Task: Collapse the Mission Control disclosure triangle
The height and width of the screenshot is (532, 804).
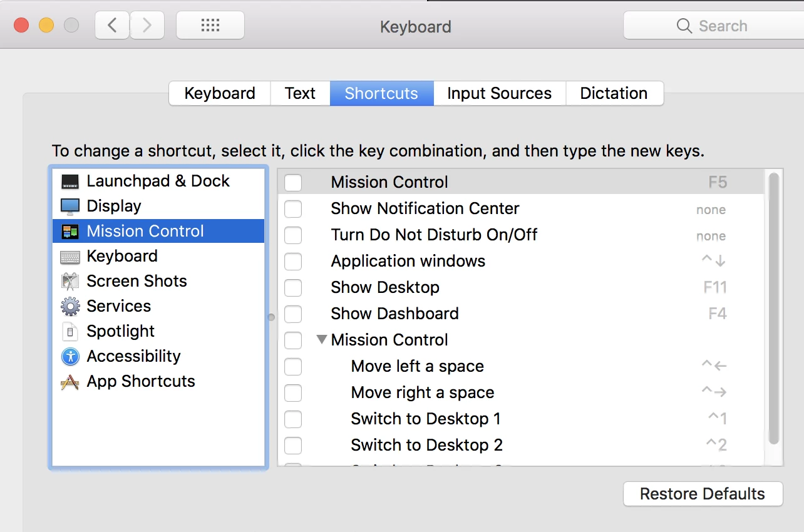Action: coord(322,340)
